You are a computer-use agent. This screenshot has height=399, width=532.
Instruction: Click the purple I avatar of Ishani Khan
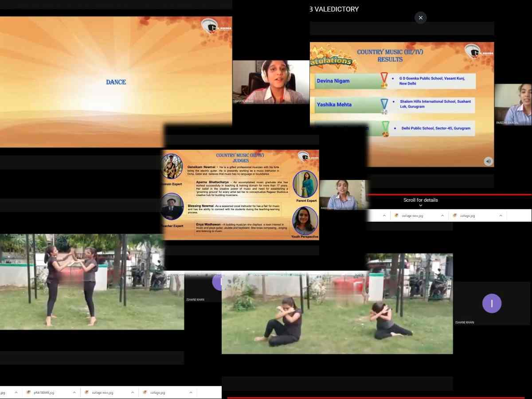pyautogui.click(x=492, y=304)
